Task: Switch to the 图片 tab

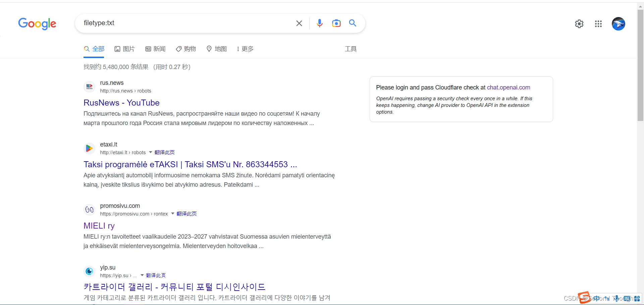Action: click(x=124, y=49)
